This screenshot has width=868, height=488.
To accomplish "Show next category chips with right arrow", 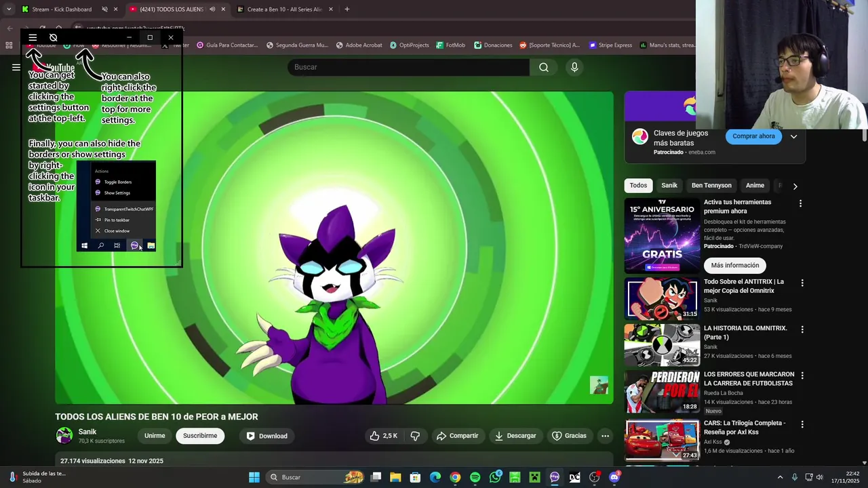I will coord(795,186).
